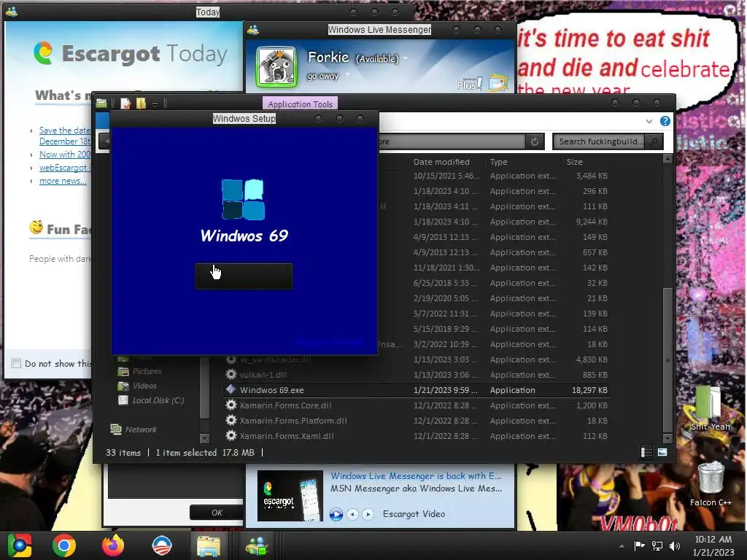Click the escargot video thumbnail
Screen dimensions: 747x560
tap(290, 496)
